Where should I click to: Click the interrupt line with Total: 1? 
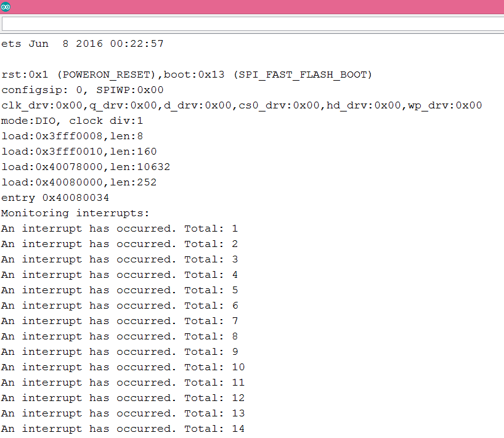(x=120, y=229)
